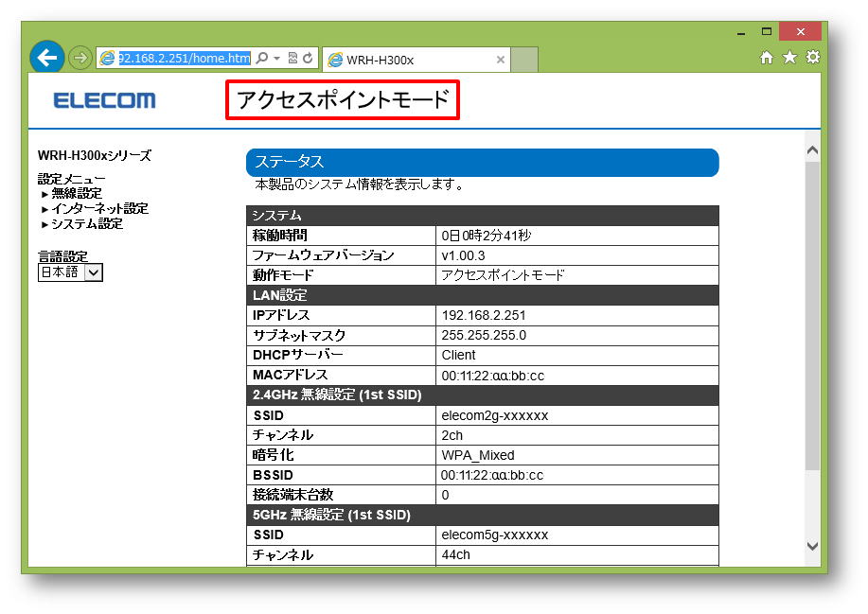Click the DHCP server Client value
Image resolution: width=868 pixels, height=614 pixels.
458,355
